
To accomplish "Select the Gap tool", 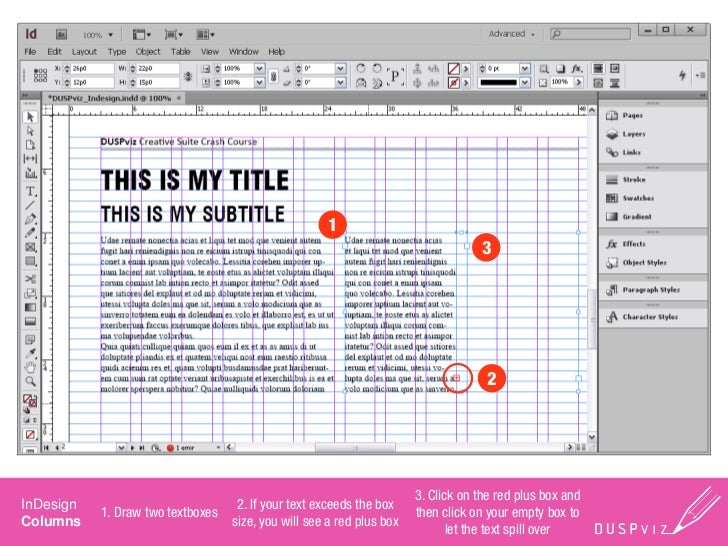I will coord(30,158).
